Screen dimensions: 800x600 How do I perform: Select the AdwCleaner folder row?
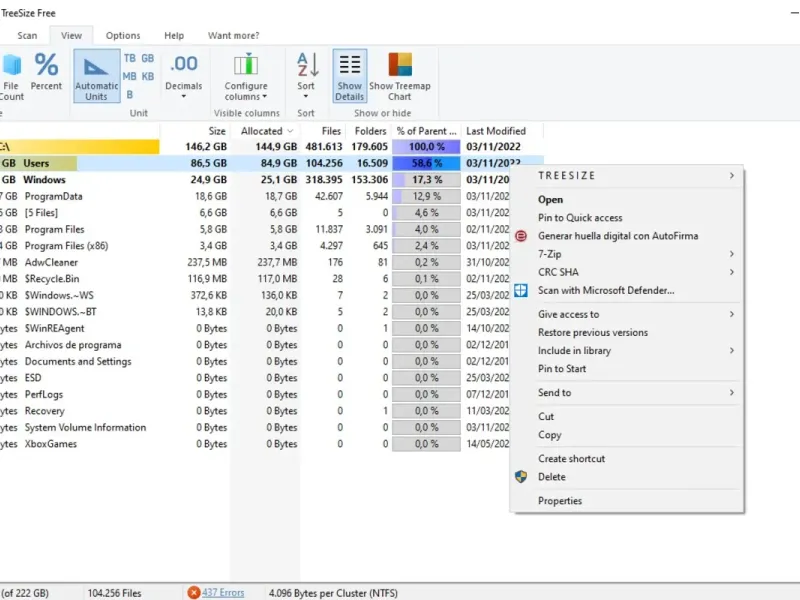[255, 262]
